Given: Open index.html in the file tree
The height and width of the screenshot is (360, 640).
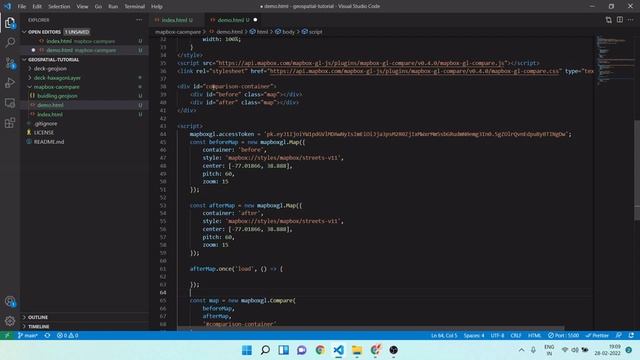Looking at the screenshot, I should (50, 114).
